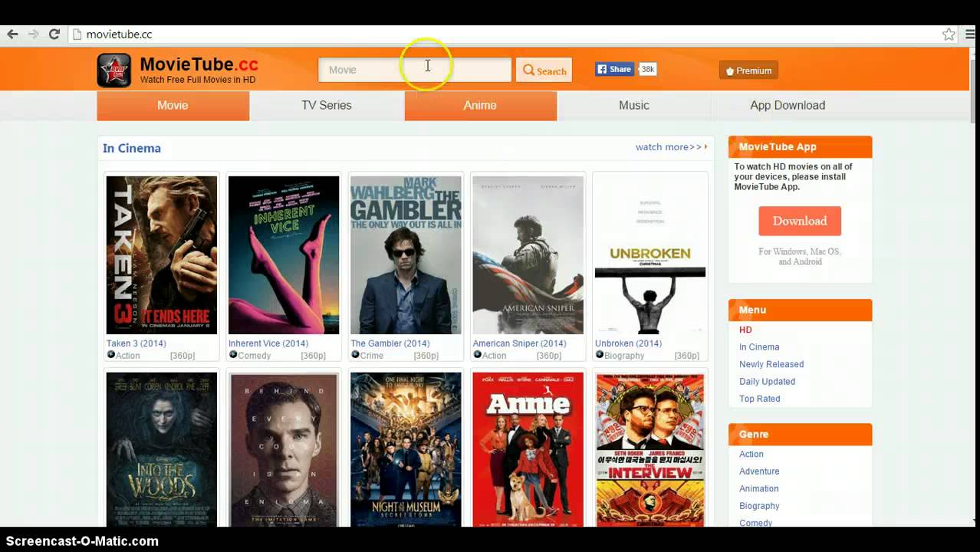This screenshot has height=552, width=980.
Task: Open The Gambler poster thumbnail
Action: [406, 255]
